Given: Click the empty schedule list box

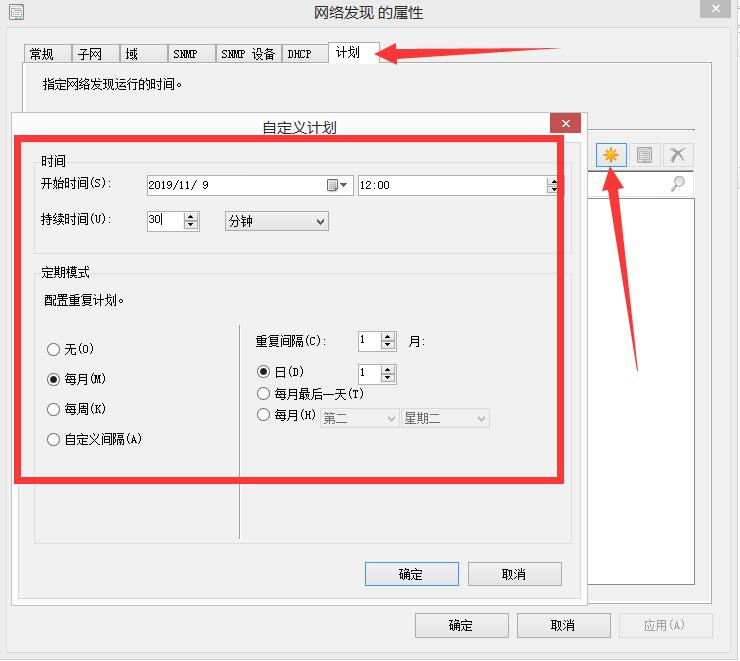Looking at the screenshot, I should pos(641,391).
